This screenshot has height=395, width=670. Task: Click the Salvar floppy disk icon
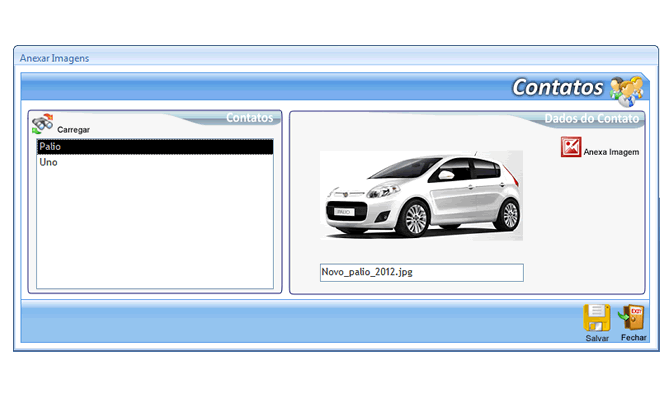coord(597,318)
